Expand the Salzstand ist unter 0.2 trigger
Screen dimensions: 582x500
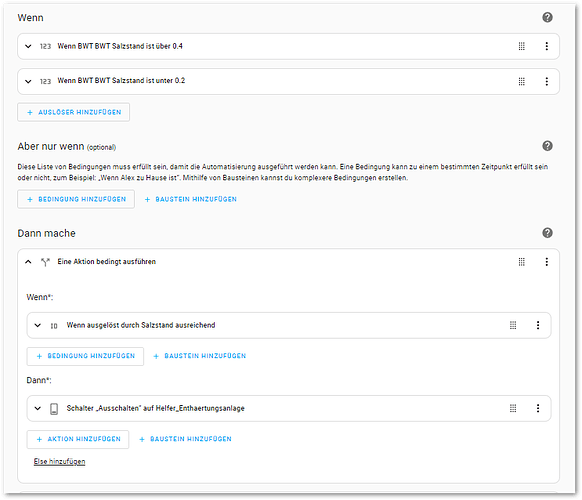pyautogui.click(x=28, y=81)
